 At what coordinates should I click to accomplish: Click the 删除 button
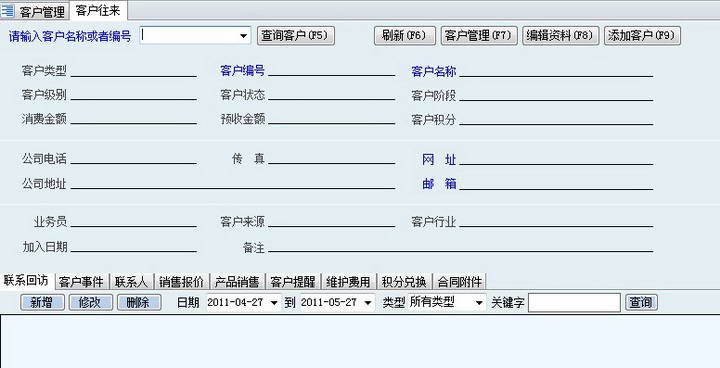(139, 302)
